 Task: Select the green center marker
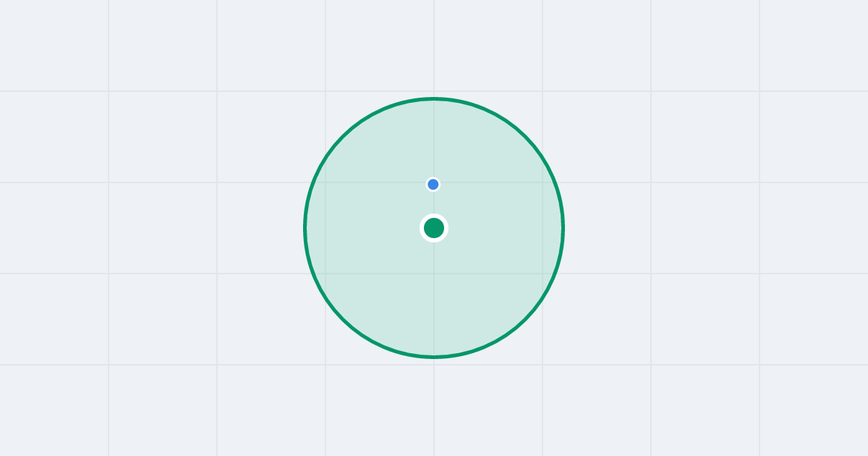point(434,228)
